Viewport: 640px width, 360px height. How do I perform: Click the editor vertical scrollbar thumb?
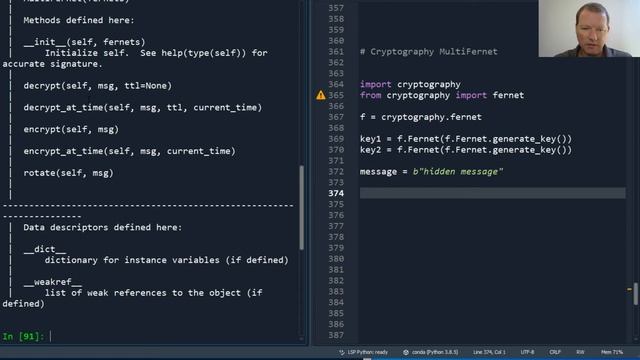click(x=636, y=293)
